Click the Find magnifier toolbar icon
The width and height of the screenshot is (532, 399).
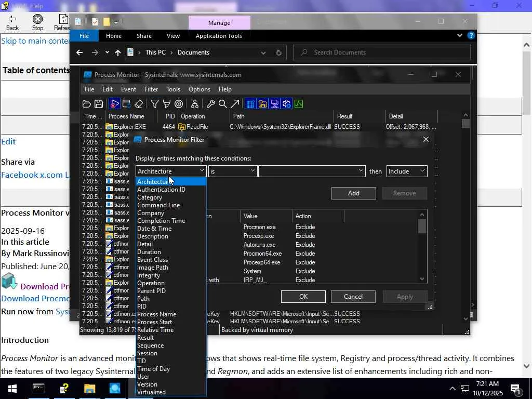(222, 104)
